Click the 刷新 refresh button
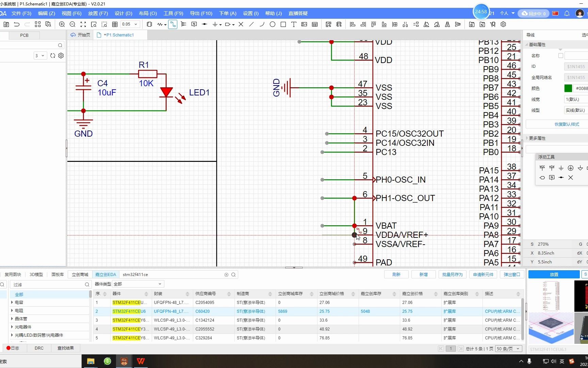Screen dimensions: 588x368 396,274
